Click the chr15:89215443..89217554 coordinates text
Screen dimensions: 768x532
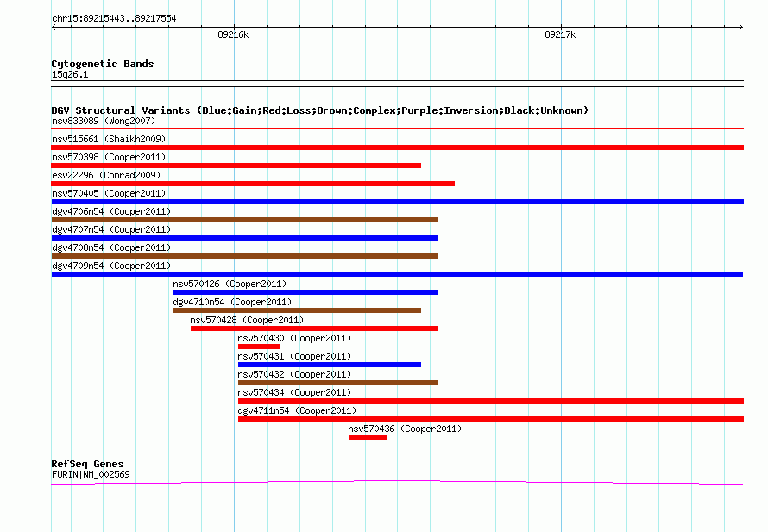[114, 18]
